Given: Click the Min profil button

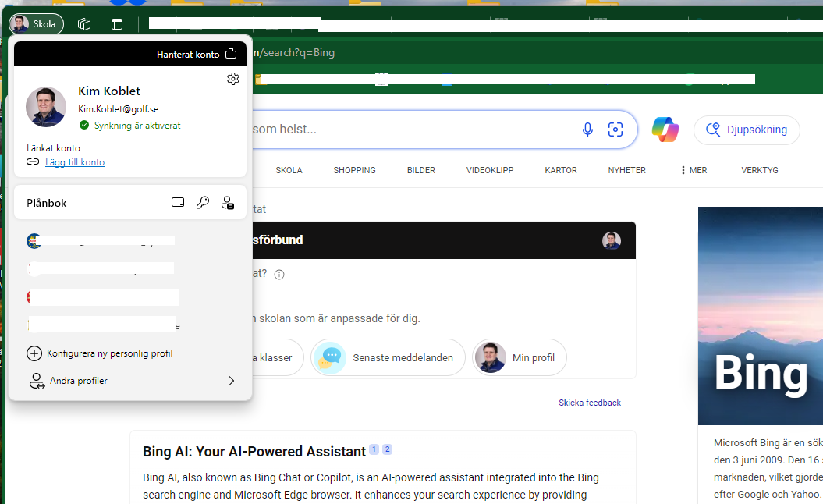Looking at the screenshot, I should coord(520,357).
